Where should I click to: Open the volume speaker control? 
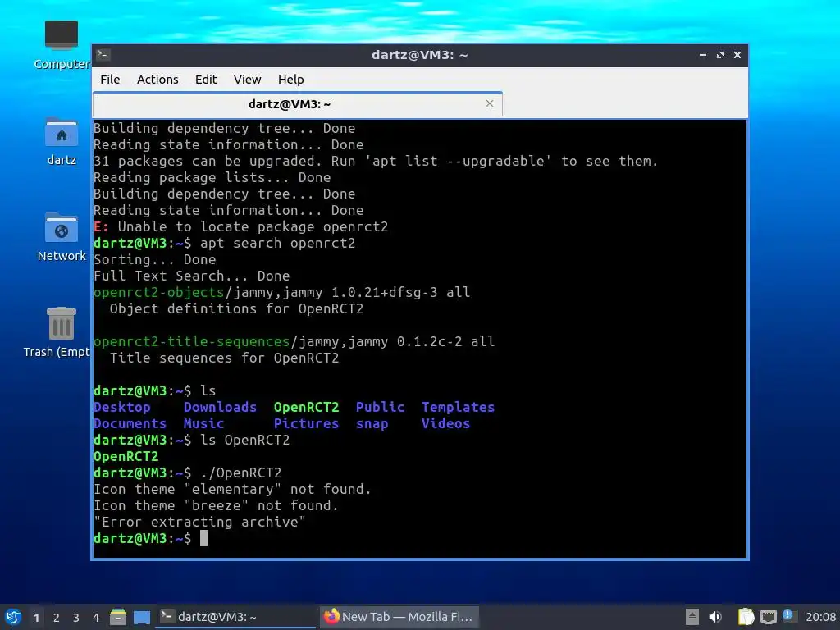click(x=715, y=617)
